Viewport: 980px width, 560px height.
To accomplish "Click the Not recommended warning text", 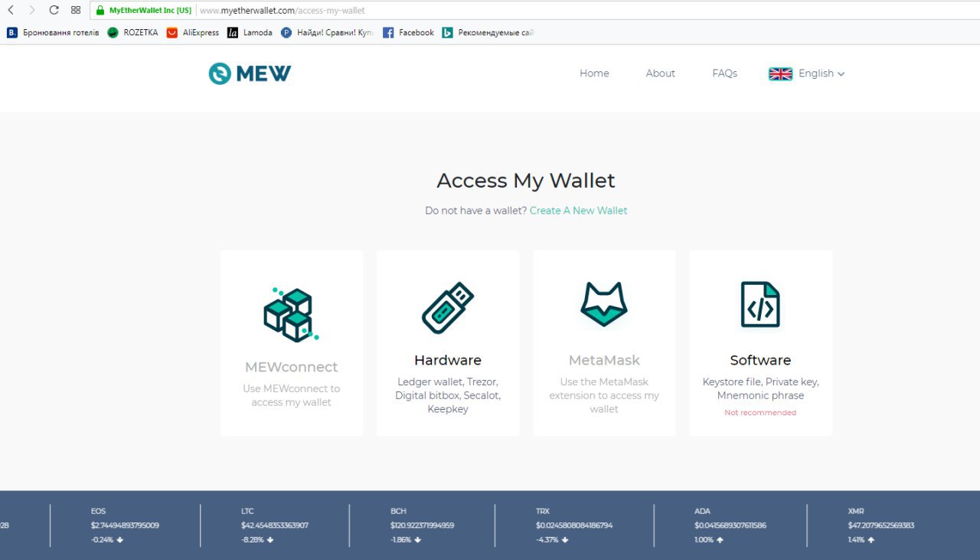I will click(760, 413).
